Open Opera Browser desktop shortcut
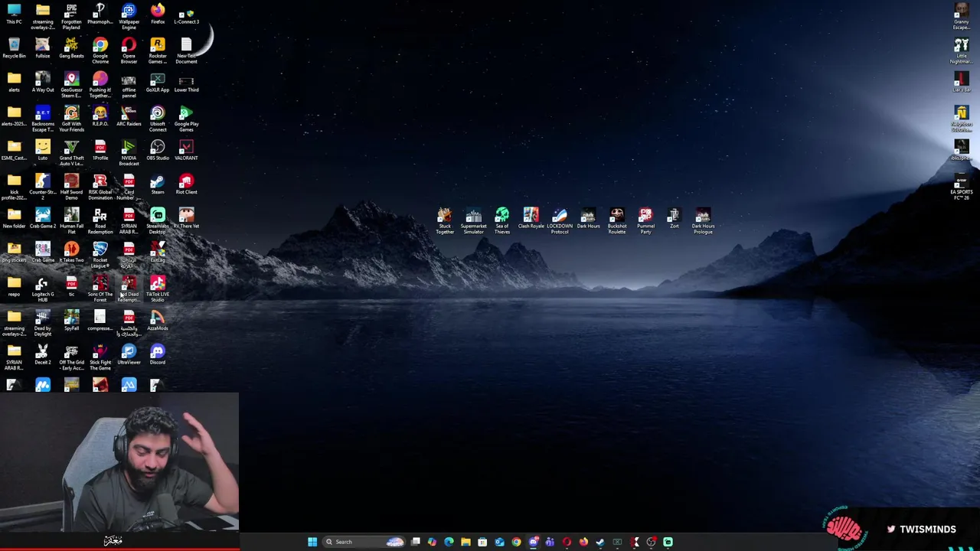The height and width of the screenshot is (551, 980). click(129, 50)
